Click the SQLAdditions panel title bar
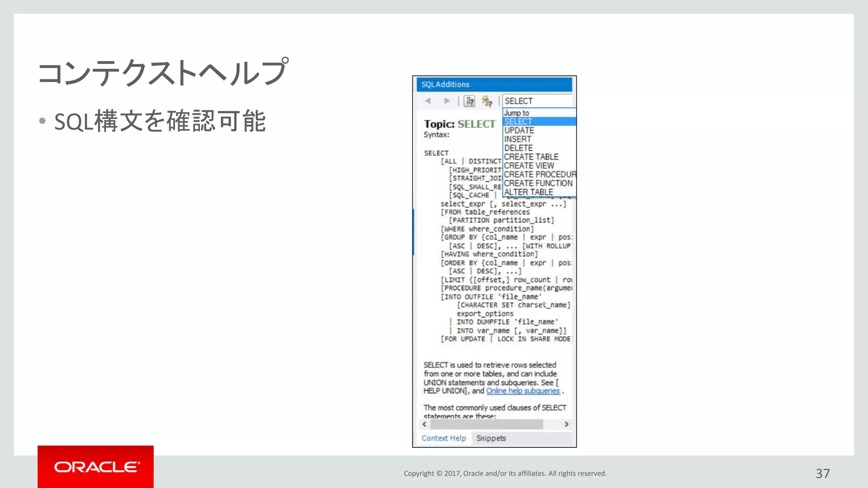The image size is (868, 488). (494, 84)
